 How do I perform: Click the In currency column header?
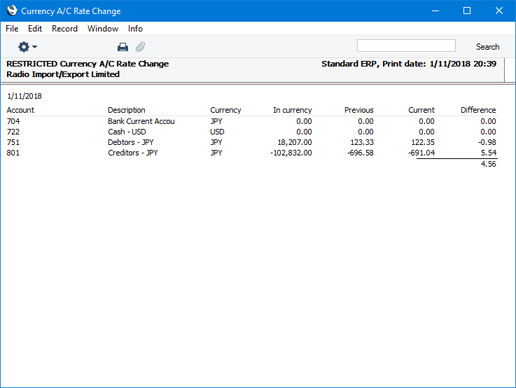[292, 110]
